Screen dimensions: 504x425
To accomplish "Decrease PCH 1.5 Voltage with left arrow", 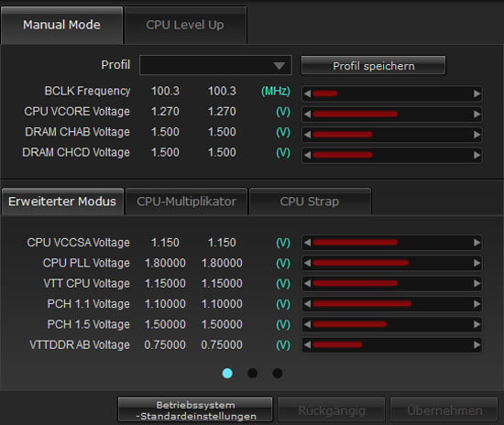I will (307, 324).
